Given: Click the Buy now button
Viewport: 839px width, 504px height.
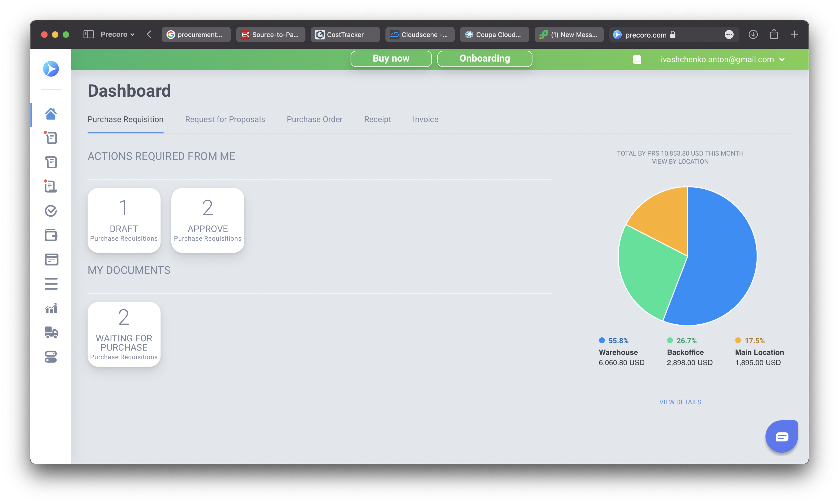Looking at the screenshot, I should pos(391,59).
